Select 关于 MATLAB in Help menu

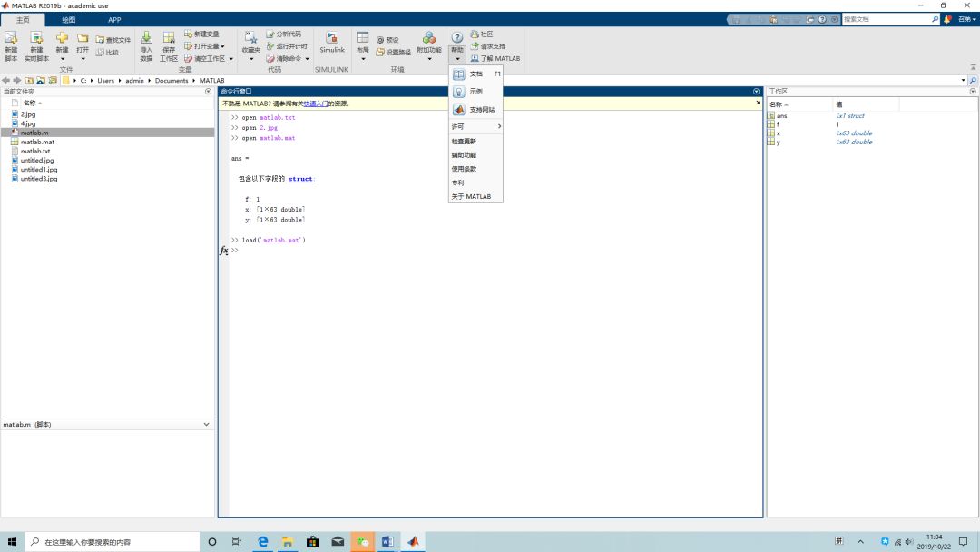click(x=475, y=196)
